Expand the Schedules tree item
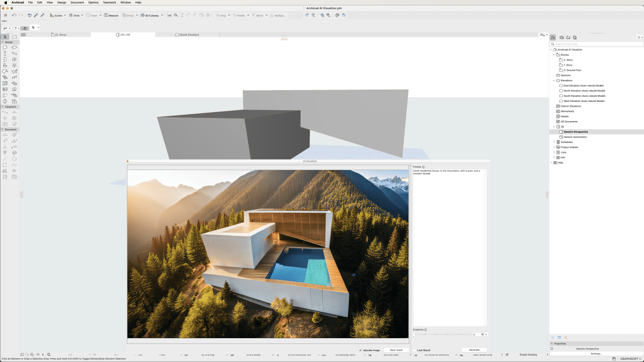Image resolution: width=644 pixels, height=362 pixels. [x=554, y=142]
